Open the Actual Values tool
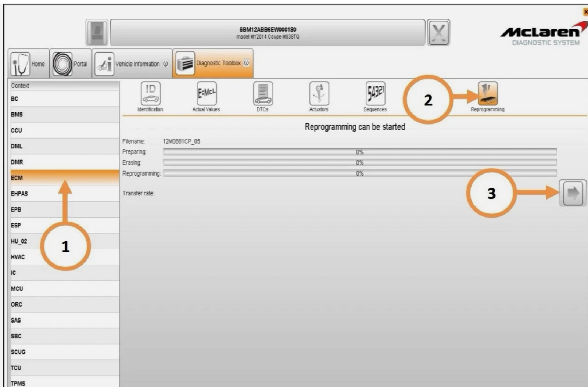588x388 pixels. tap(207, 94)
